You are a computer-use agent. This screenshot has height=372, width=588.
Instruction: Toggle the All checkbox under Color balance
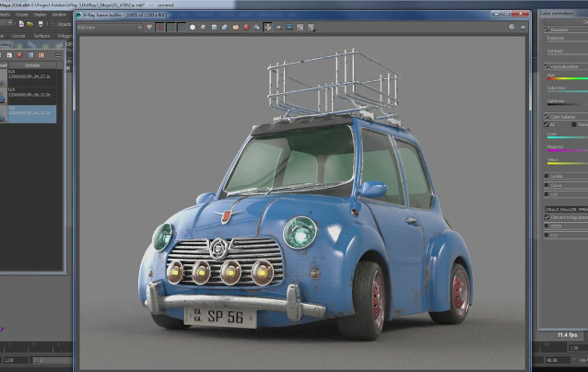tap(547, 124)
